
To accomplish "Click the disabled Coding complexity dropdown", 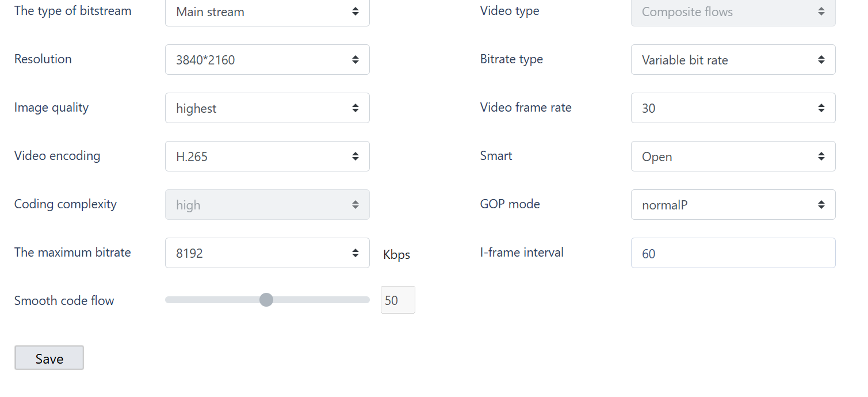I will [x=267, y=205].
